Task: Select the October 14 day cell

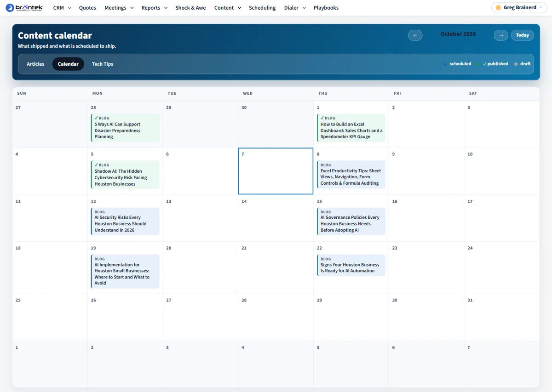Action: pyautogui.click(x=276, y=218)
